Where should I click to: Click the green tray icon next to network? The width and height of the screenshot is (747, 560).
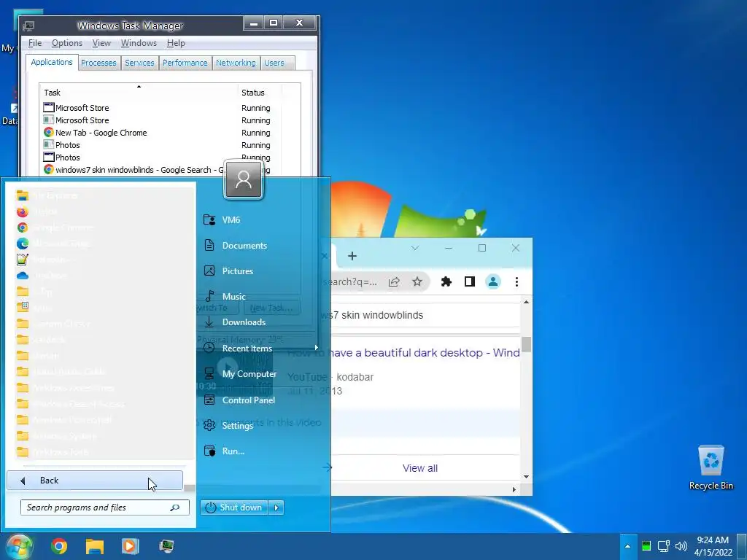point(646,545)
